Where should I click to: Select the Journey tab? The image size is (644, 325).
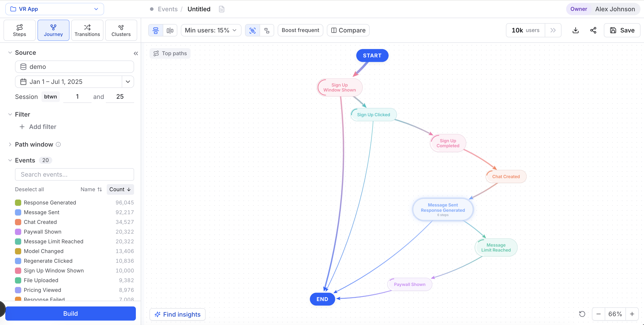(53, 30)
